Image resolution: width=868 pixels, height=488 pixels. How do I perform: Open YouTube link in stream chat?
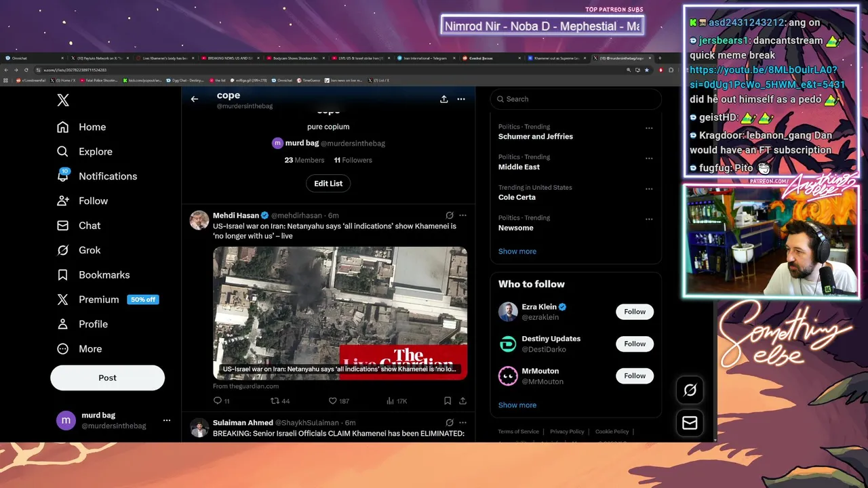(x=768, y=78)
